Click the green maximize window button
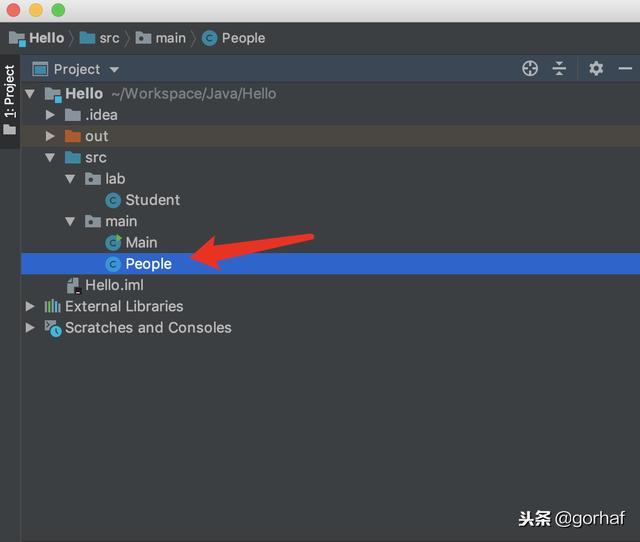Viewport: 640px width, 542px height. click(58, 10)
